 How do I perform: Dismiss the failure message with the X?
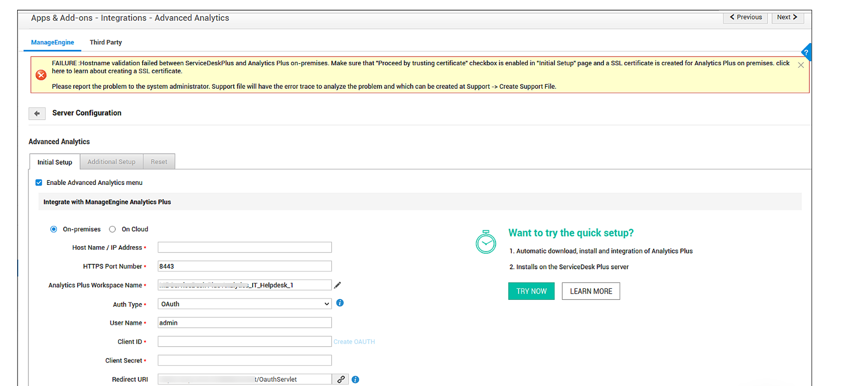click(801, 65)
